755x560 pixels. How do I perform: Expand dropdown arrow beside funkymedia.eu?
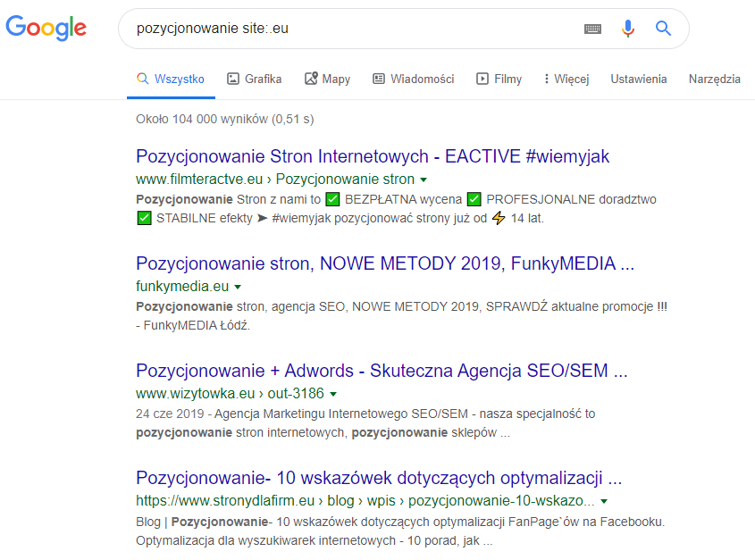pos(238,287)
